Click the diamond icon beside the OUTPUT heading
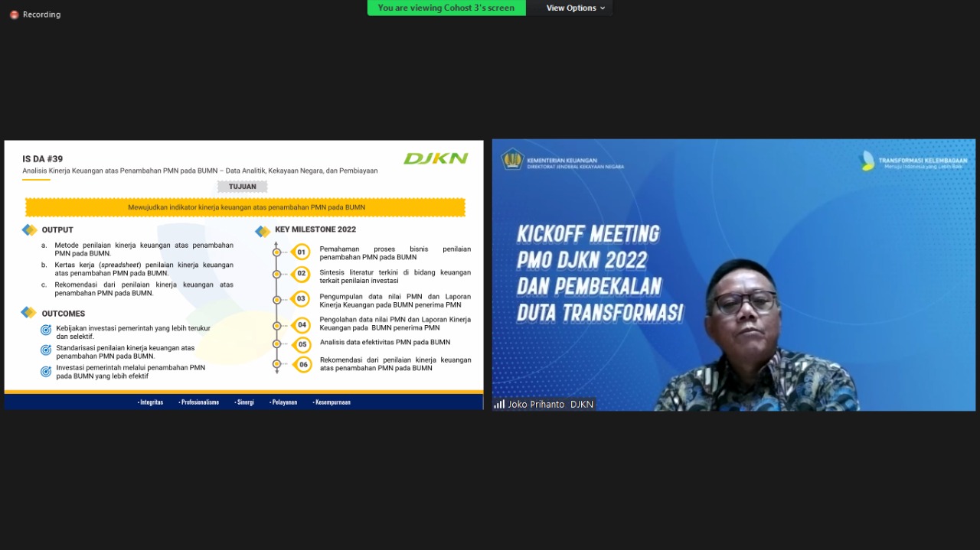 (29, 229)
